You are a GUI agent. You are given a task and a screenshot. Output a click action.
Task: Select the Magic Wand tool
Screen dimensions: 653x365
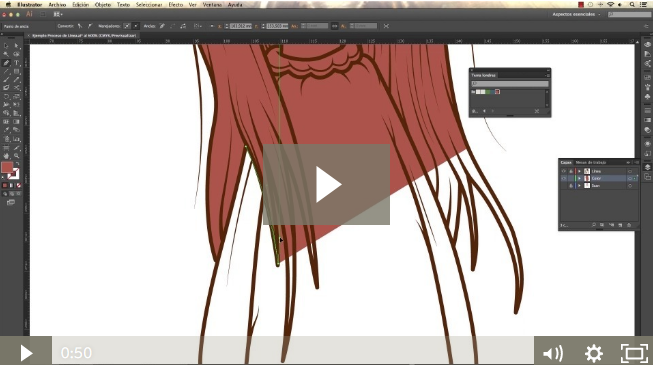pyautogui.click(x=6, y=54)
